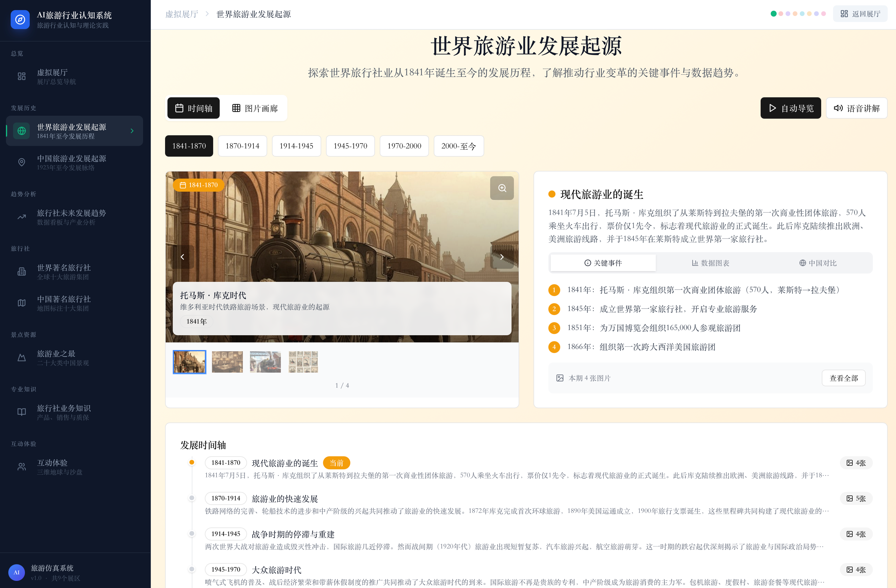Click the green dot in top color indicators

point(773,14)
